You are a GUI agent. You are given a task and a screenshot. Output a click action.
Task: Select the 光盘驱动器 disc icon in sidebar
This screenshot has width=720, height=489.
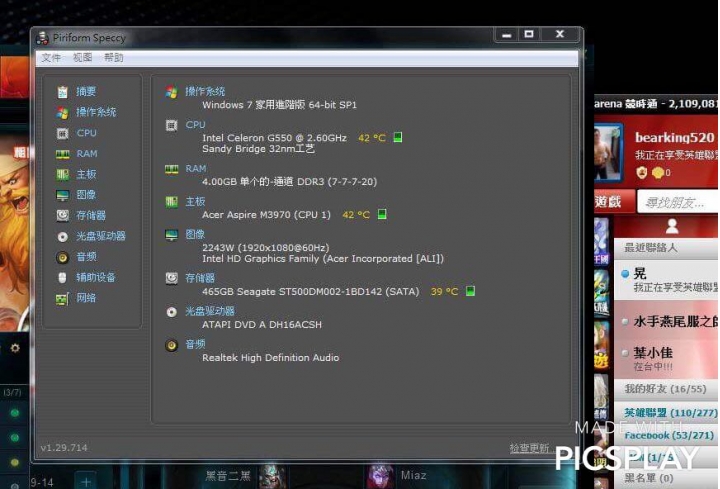[x=63, y=236]
